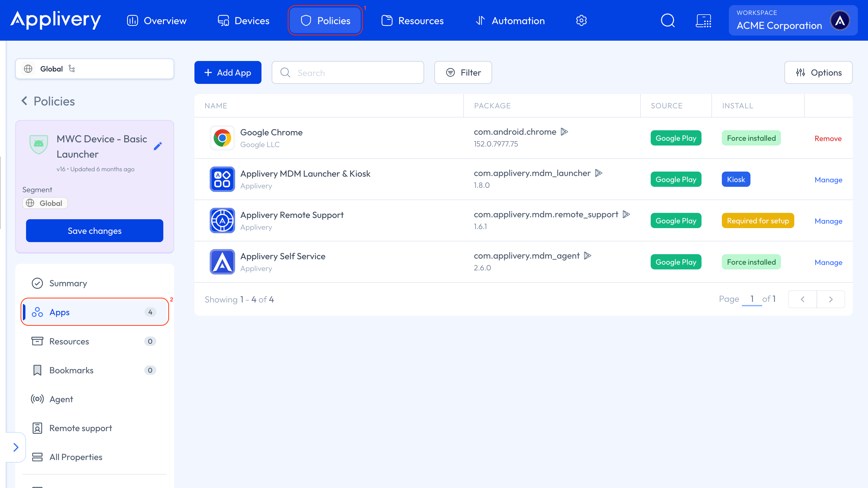The width and height of the screenshot is (868, 488).
Task: Open Play Store link for com.android.chrome
Action: tap(564, 132)
